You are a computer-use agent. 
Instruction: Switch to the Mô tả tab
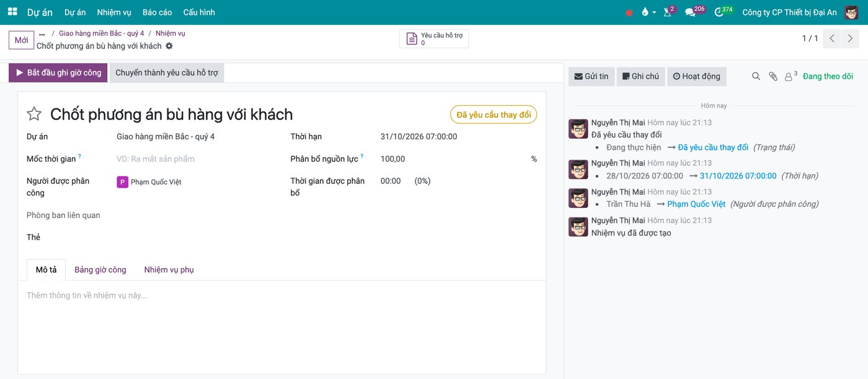coord(46,270)
